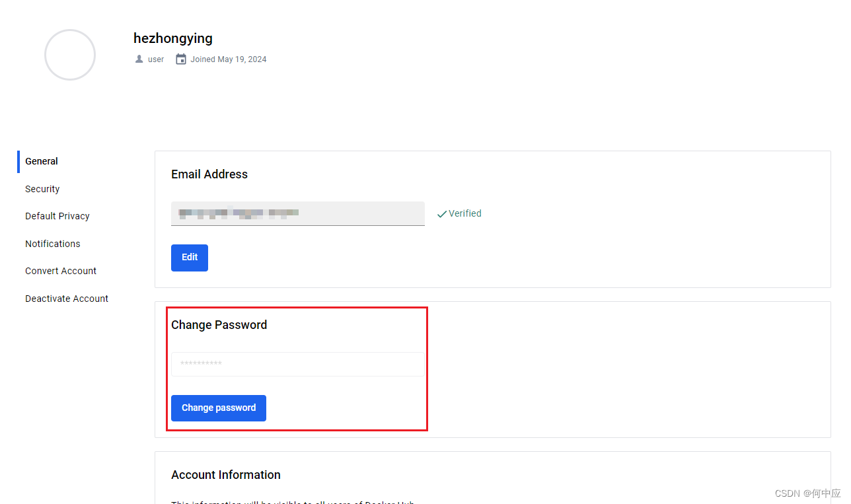
Task: Select Deactivate Account in sidebar
Action: point(67,299)
